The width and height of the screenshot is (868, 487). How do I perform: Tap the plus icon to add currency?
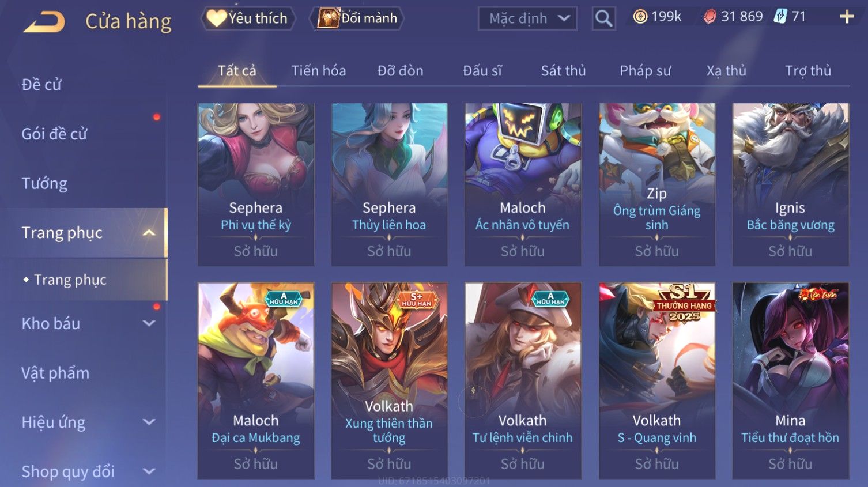[x=847, y=17]
